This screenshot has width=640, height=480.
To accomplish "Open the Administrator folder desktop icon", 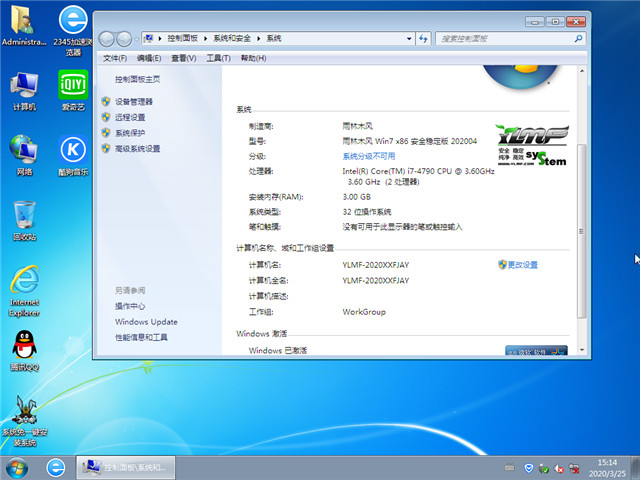I will (23, 25).
